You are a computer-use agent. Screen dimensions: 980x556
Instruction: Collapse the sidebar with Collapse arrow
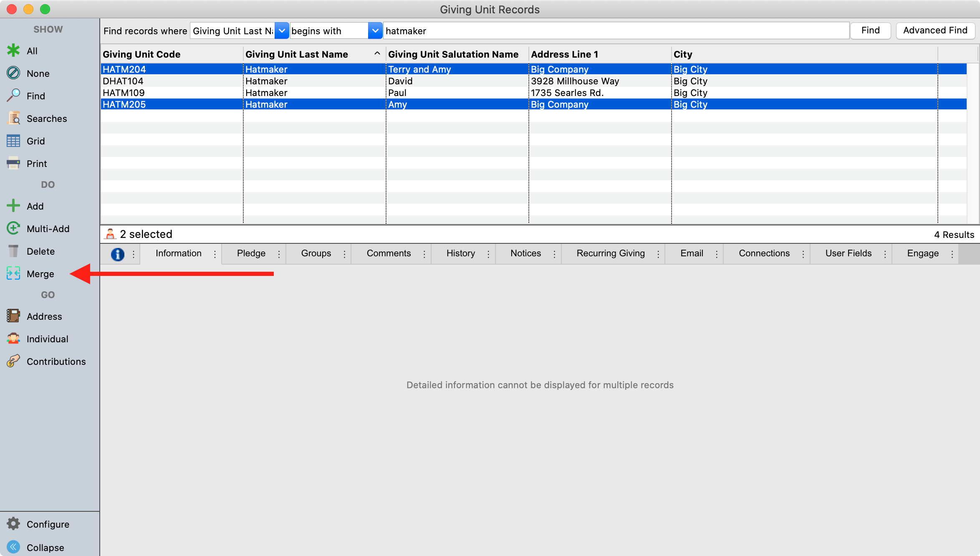pyautogui.click(x=13, y=547)
